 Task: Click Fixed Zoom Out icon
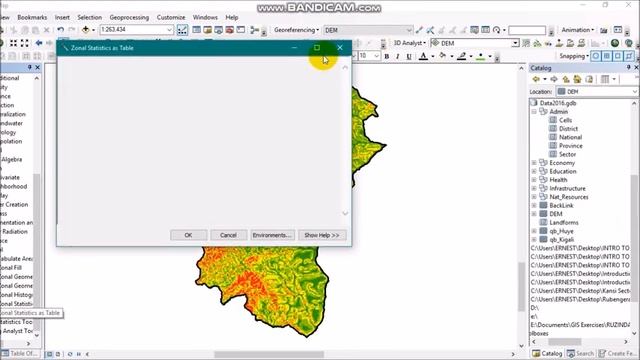pyautogui.click(x=24, y=43)
